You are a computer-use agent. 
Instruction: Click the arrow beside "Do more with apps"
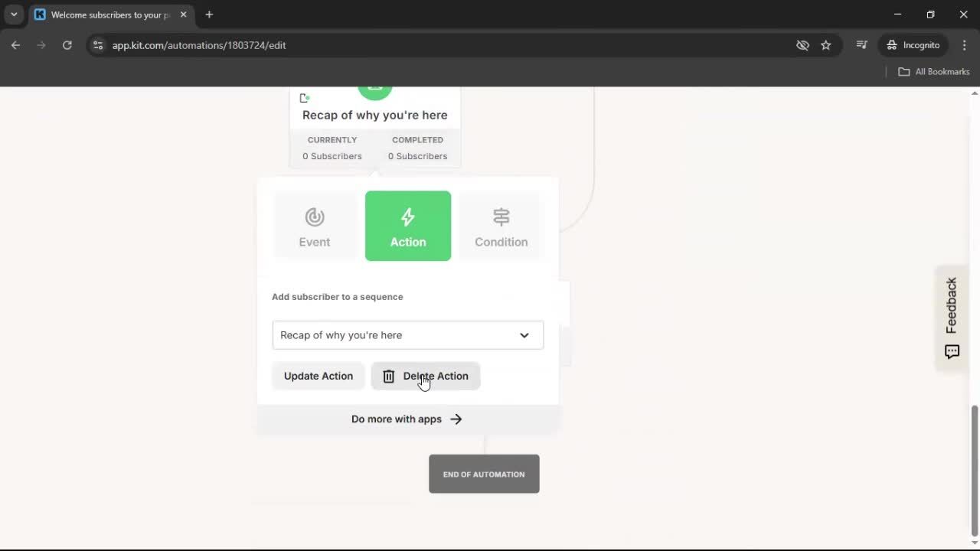(x=456, y=419)
